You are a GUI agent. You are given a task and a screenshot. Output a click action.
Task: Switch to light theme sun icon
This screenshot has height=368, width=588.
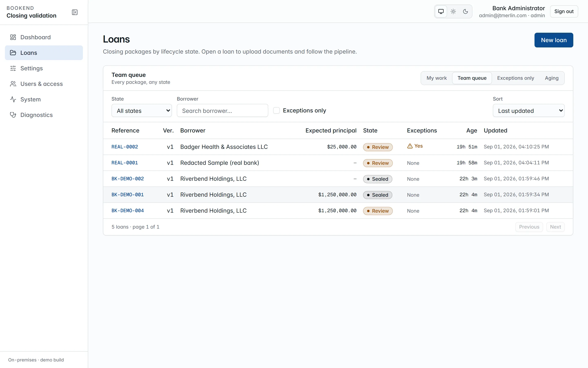click(x=453, y=11)
